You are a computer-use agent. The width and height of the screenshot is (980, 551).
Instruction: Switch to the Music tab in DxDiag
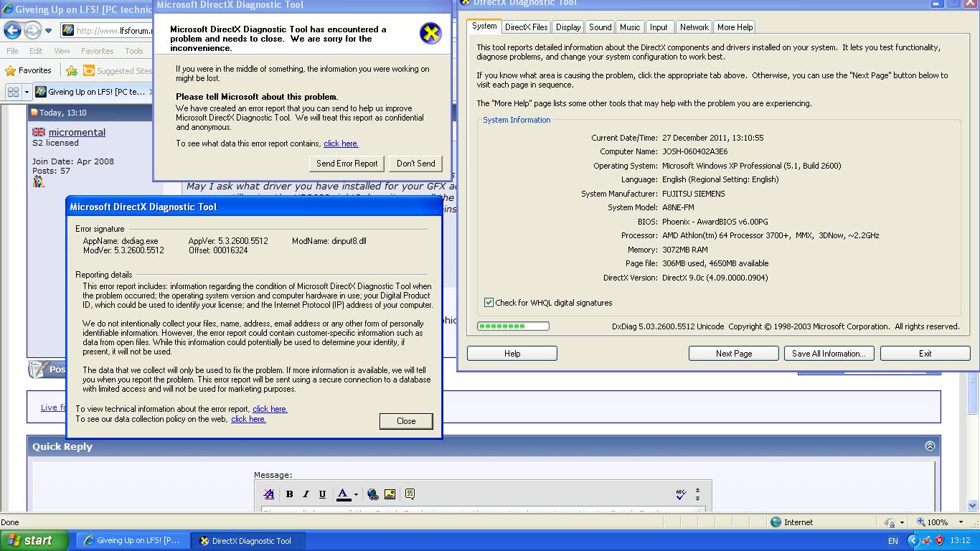(630, 27)
